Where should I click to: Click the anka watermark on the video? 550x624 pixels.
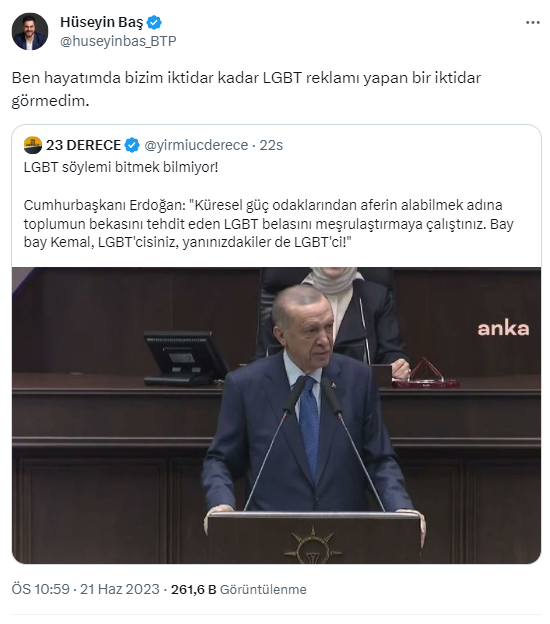[503, 329]
